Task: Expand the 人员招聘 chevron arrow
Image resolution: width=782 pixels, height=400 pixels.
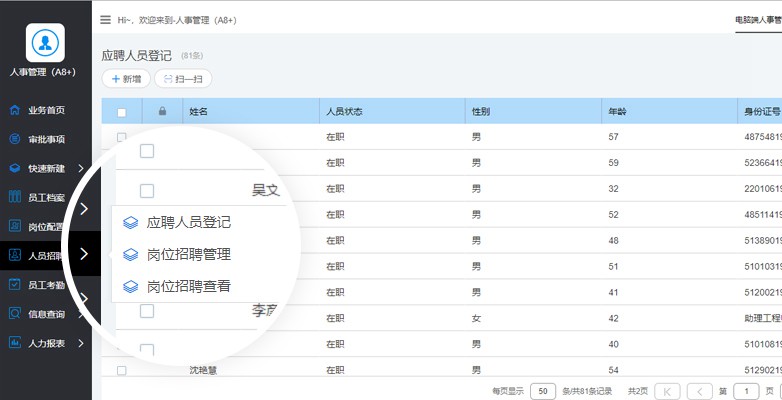Action: (x=84, y=254)
